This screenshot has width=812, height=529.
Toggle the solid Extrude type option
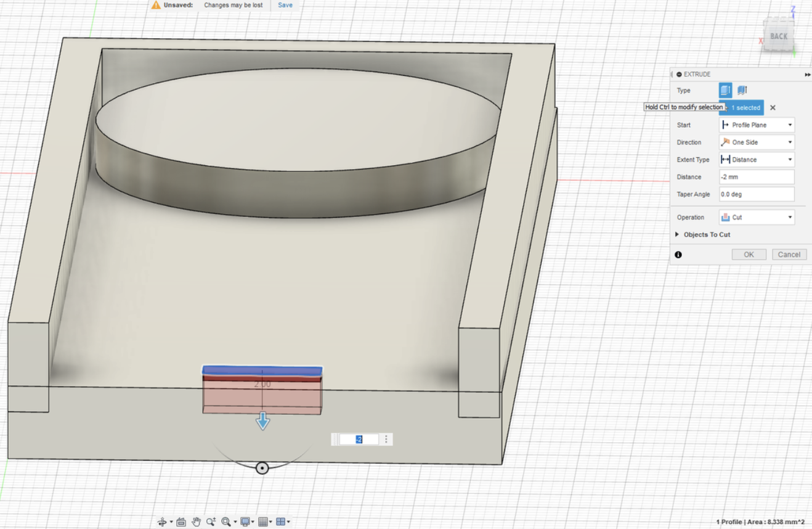[x=725, y=90]
